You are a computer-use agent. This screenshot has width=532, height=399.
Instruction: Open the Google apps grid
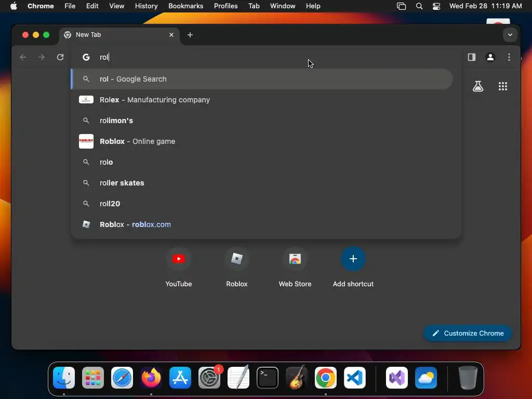(x=503, y=86)
